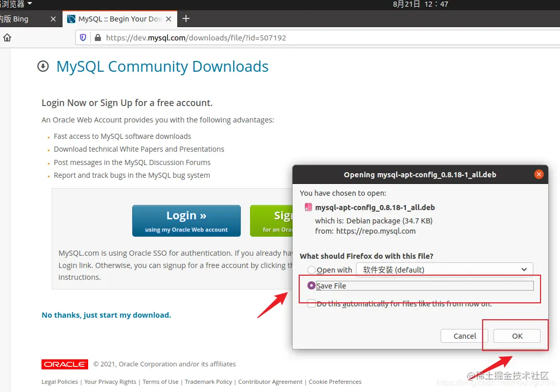The height and width of the screenshot is (392, 560).
Task: Click Cancel in the download dialog
Action: 464,336
